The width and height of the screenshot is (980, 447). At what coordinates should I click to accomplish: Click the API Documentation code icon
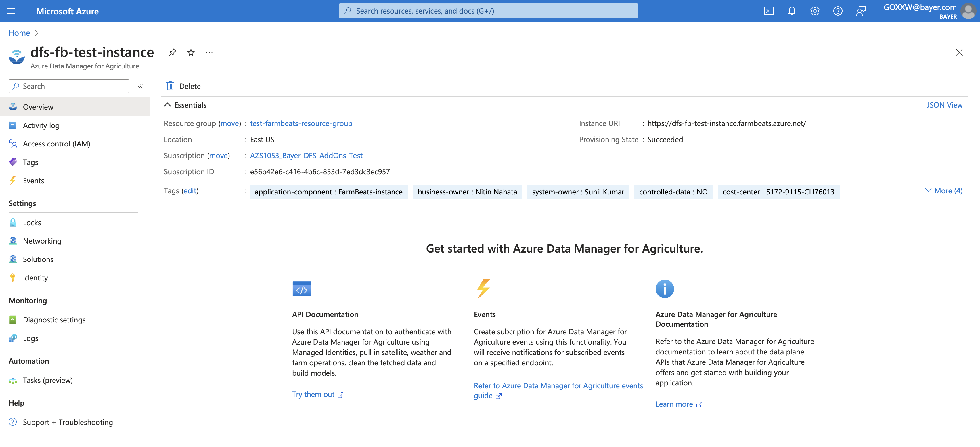302,289
